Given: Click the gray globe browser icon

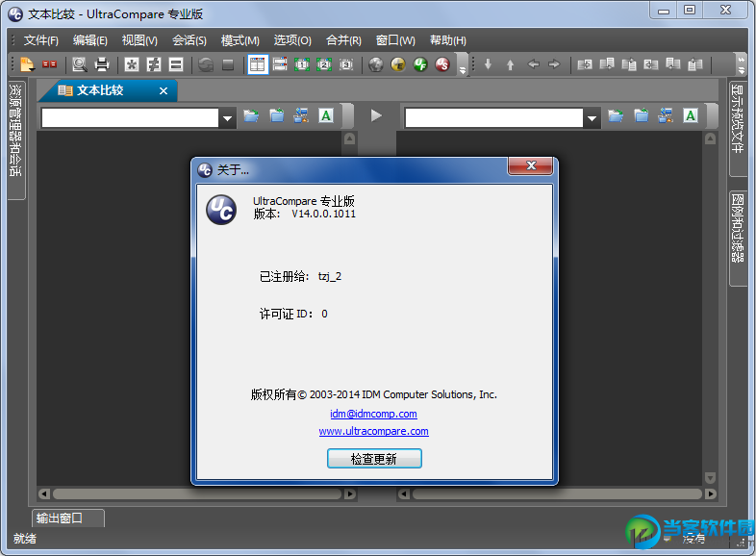Looking at the screenshot, I should click(x=376, y=64).
